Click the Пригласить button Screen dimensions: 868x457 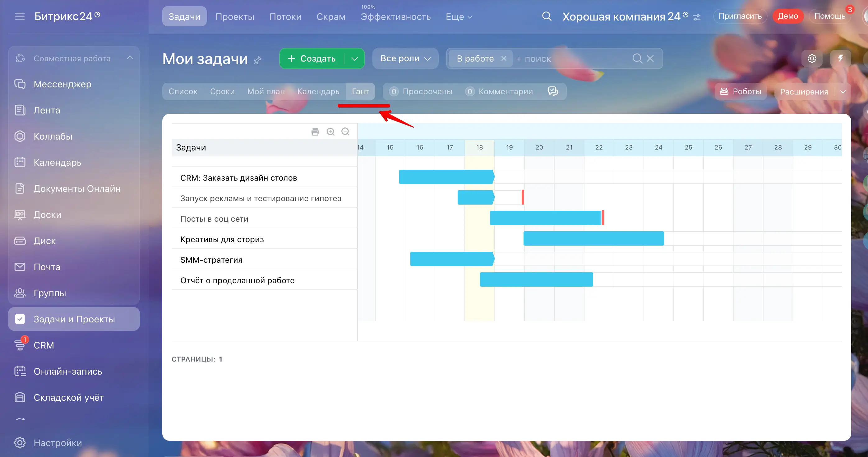(x=740, y=16)
